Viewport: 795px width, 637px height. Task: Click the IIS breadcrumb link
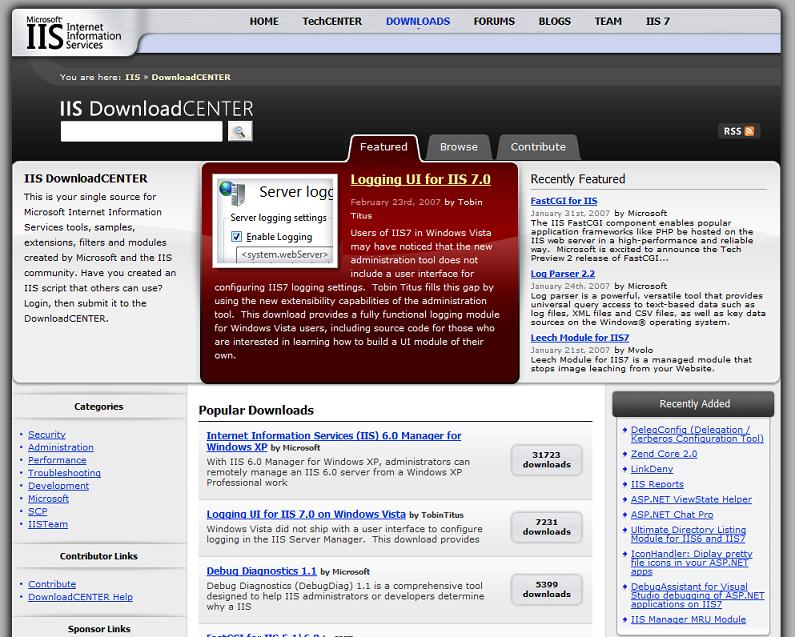(x=132, y=77)
